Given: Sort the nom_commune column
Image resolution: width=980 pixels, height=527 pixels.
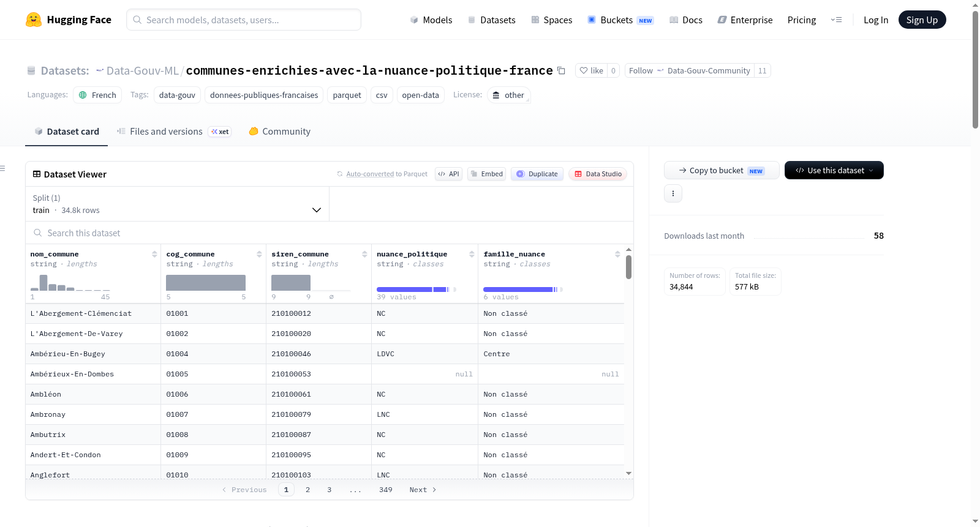Looking at the screenshot, I should point(154,254).
